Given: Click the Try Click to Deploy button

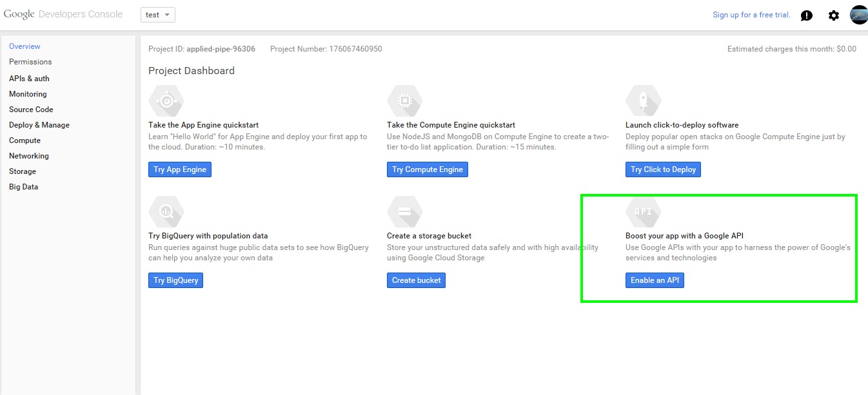Looking at the screenshot, I should (663, 169).
